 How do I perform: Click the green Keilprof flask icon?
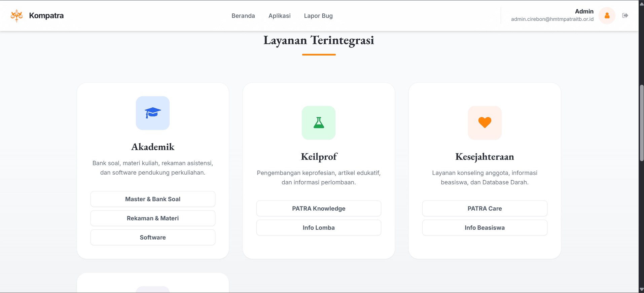click(x=319, y=123)
